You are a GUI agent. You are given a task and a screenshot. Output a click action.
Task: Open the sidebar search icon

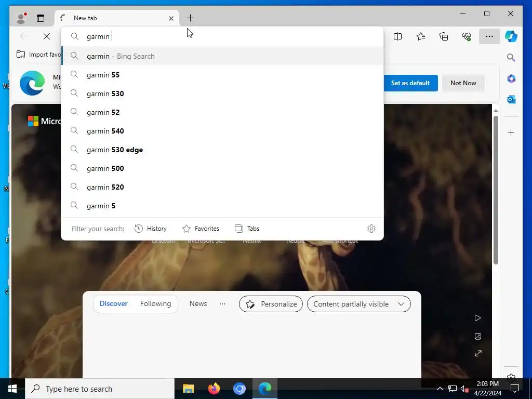[x=511, y=57]
